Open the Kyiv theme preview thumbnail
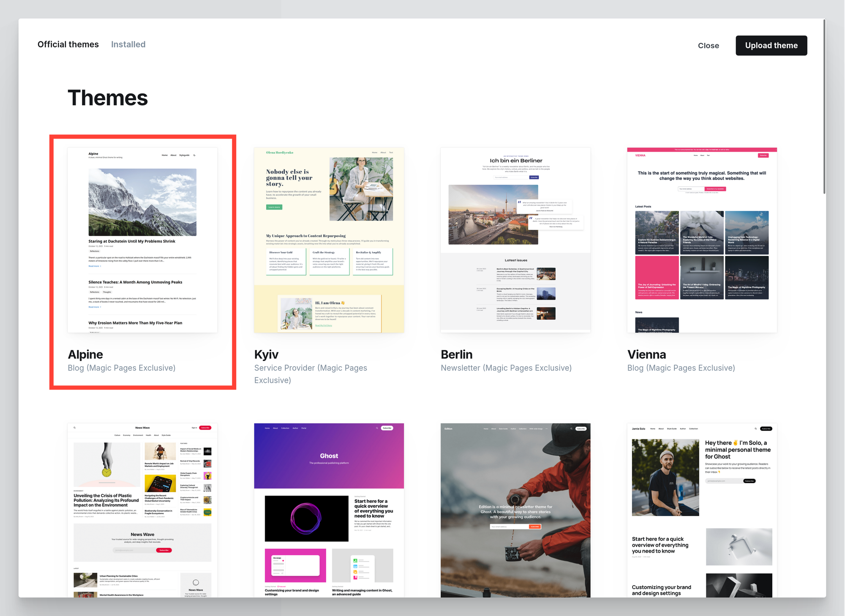The height and width of the screenshot is (616, 845). point(329,240)
